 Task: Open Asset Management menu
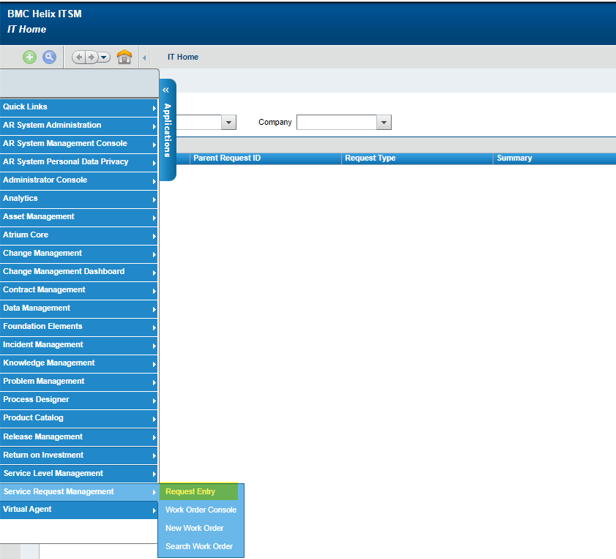[79, 217]
